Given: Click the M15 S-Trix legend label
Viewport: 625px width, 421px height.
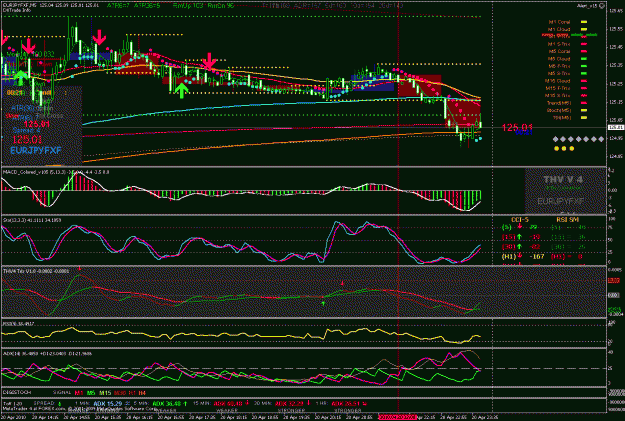Looking at the screenshot, I should click(558, 96).
